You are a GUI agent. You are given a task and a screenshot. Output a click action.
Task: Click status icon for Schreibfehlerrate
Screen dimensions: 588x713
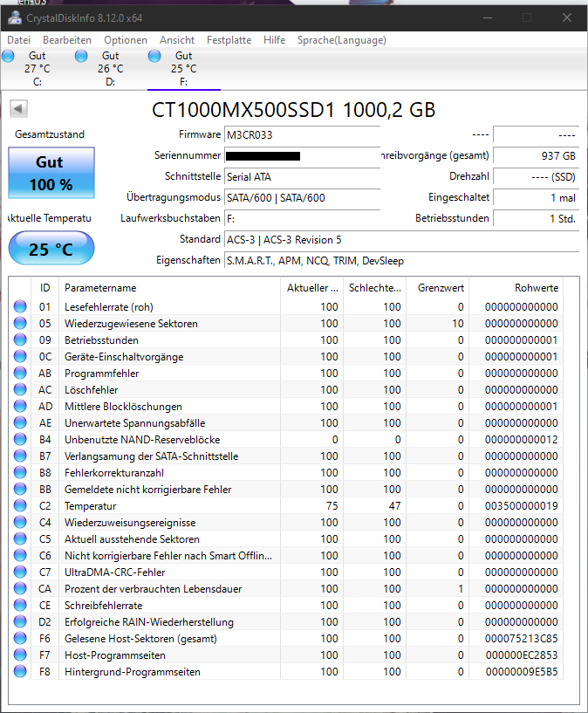(x=20, y=606)
